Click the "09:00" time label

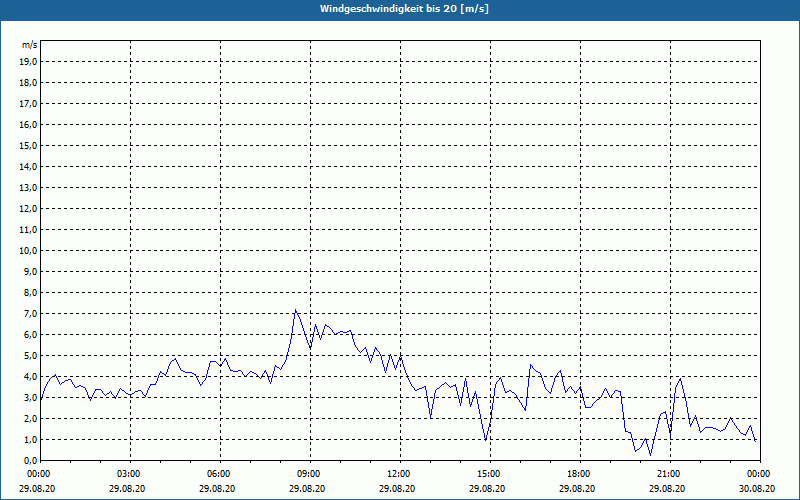310,474
